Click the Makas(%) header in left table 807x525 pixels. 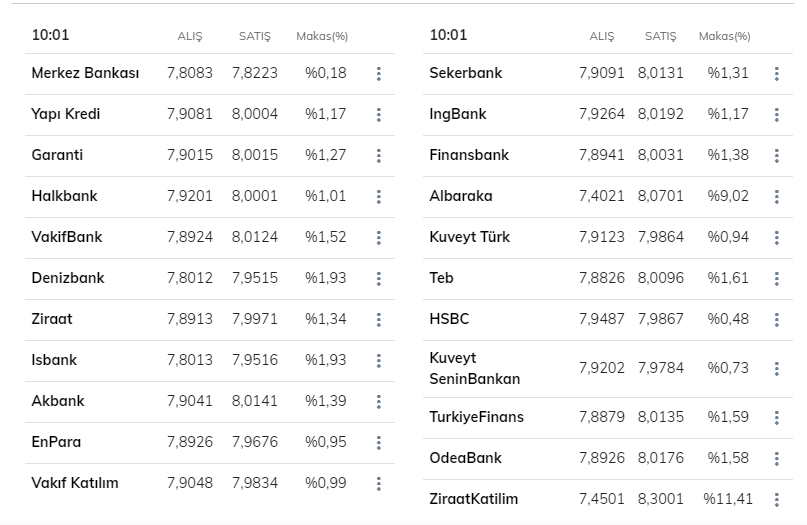(322, 37)
